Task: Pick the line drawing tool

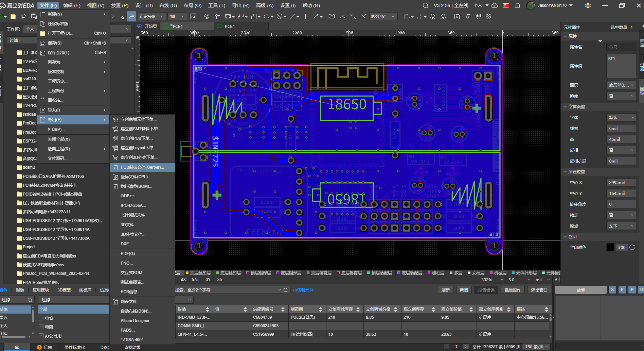Action: tap(292, 16)
